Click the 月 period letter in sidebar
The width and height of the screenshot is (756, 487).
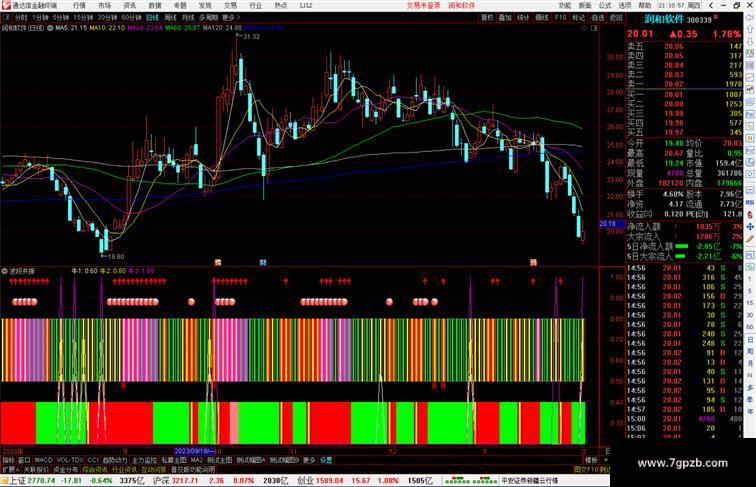pyautogui.click(x=750, y=363)
